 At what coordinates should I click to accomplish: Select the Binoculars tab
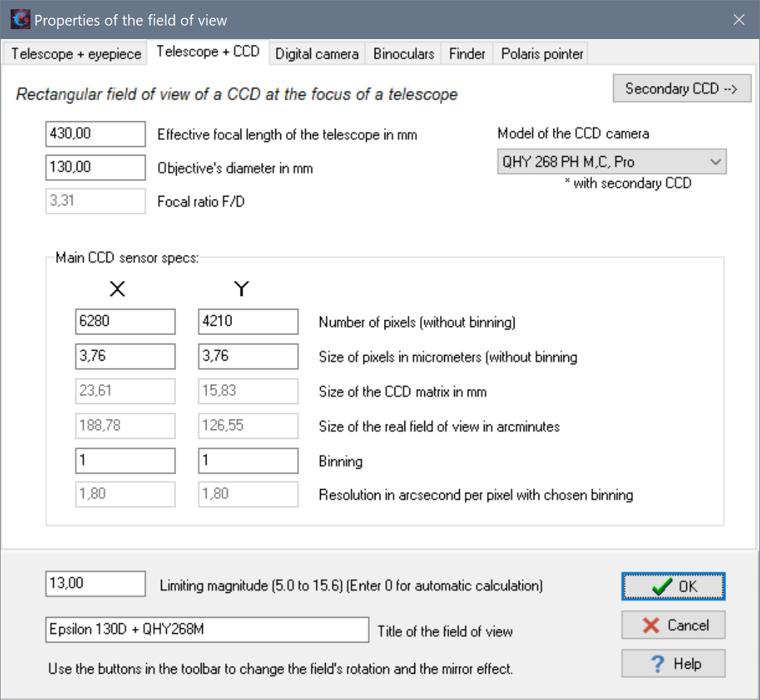coord(404,54)
